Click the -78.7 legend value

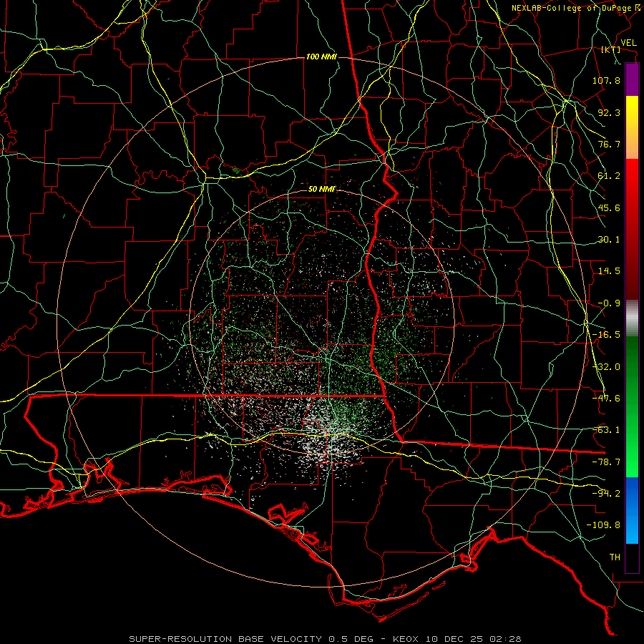click(x=606, y=462)
